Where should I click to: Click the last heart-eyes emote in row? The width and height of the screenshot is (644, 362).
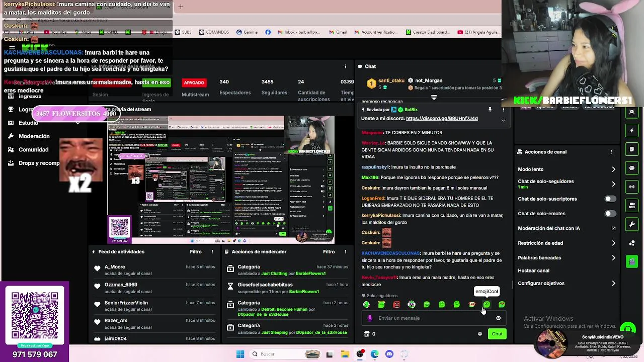(502, 304)
